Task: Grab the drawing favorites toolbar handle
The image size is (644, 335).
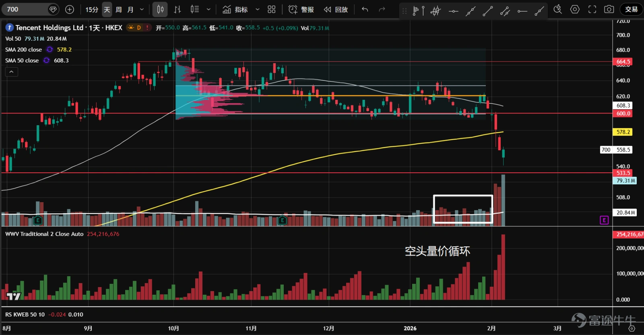Action: [x=405, y=11]
